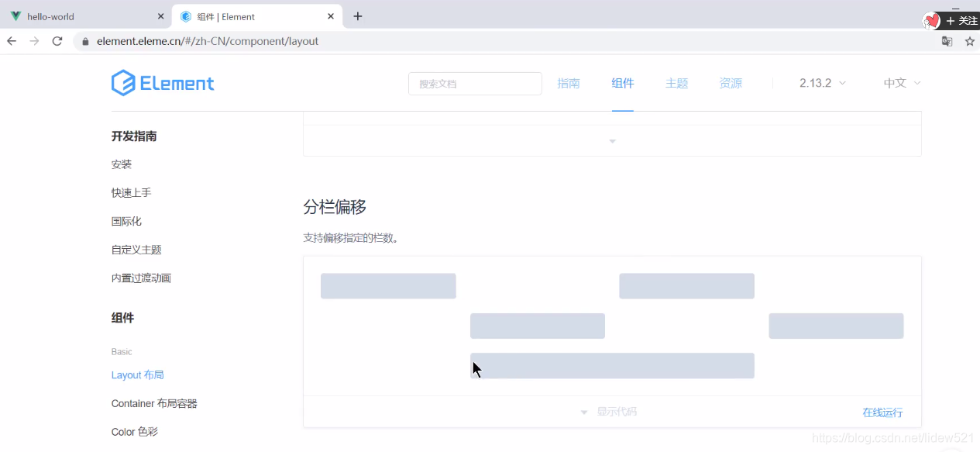Click the 分栏偏移 heading
This screenshot has height=452, width=980.
pyautogui.click(x=335, y=207)
